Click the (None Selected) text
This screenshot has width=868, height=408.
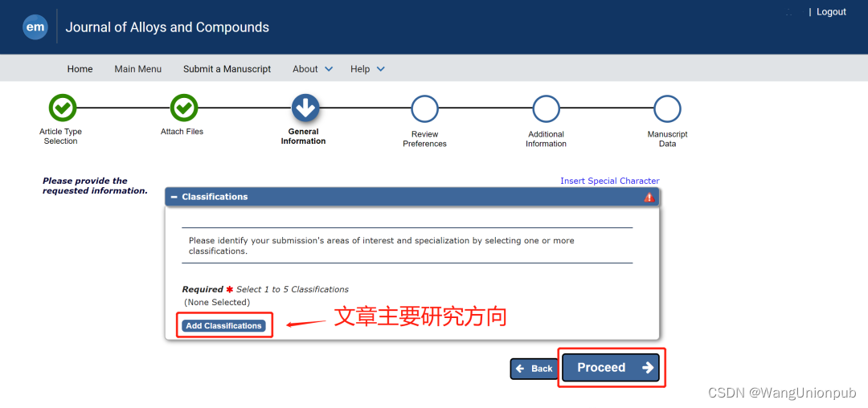[217, 303]
